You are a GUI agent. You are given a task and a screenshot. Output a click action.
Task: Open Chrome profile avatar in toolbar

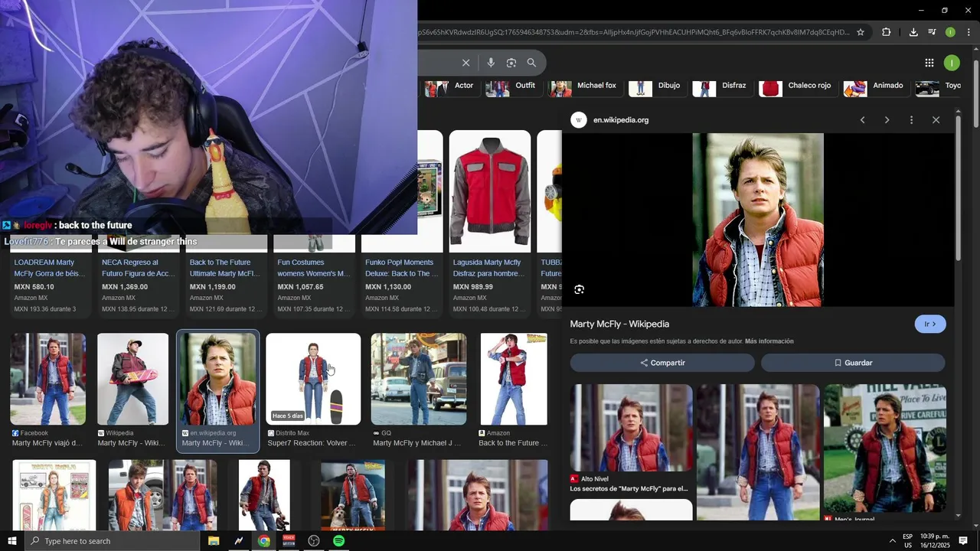click(x=950, y=32)
